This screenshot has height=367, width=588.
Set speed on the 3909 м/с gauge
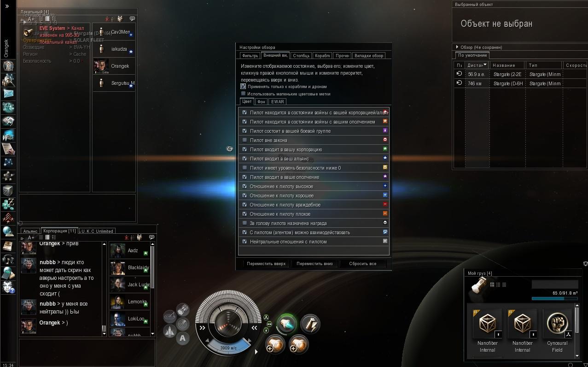click(228, 347)
